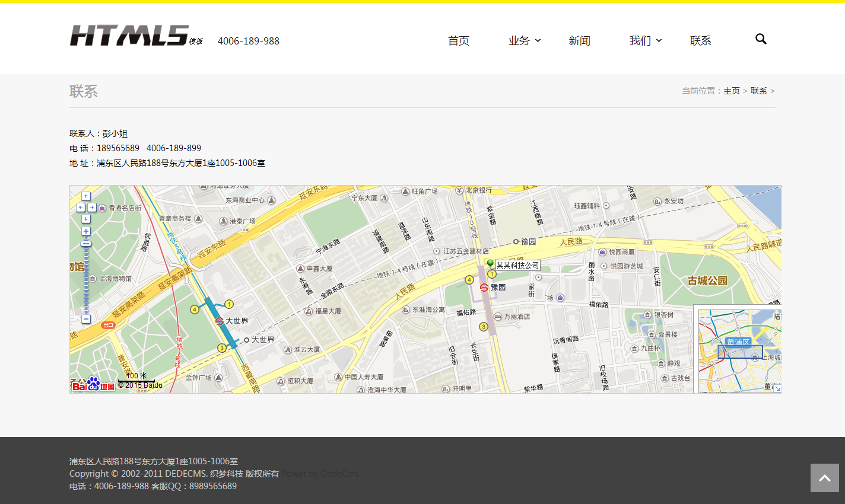This screenshot has width=845, height=504.
Task: Click the 联系 breadcrumb link
Action: tap(758, 91)
